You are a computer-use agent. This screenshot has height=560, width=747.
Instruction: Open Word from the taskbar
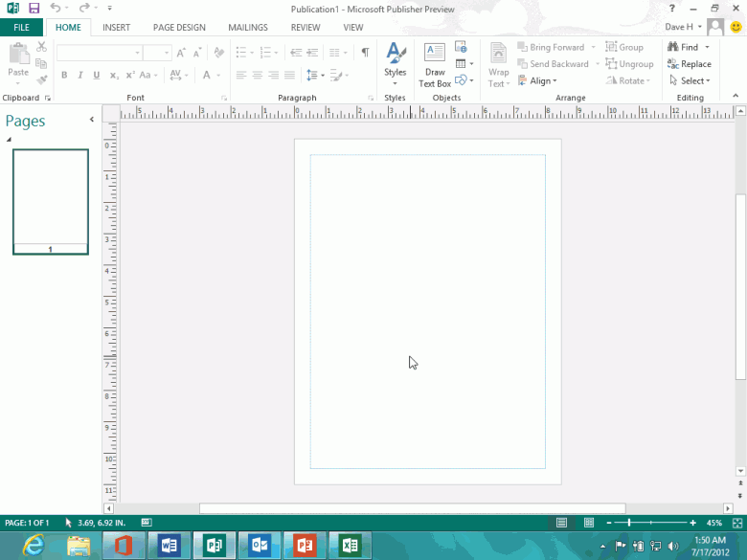click(x=170, y=546)
